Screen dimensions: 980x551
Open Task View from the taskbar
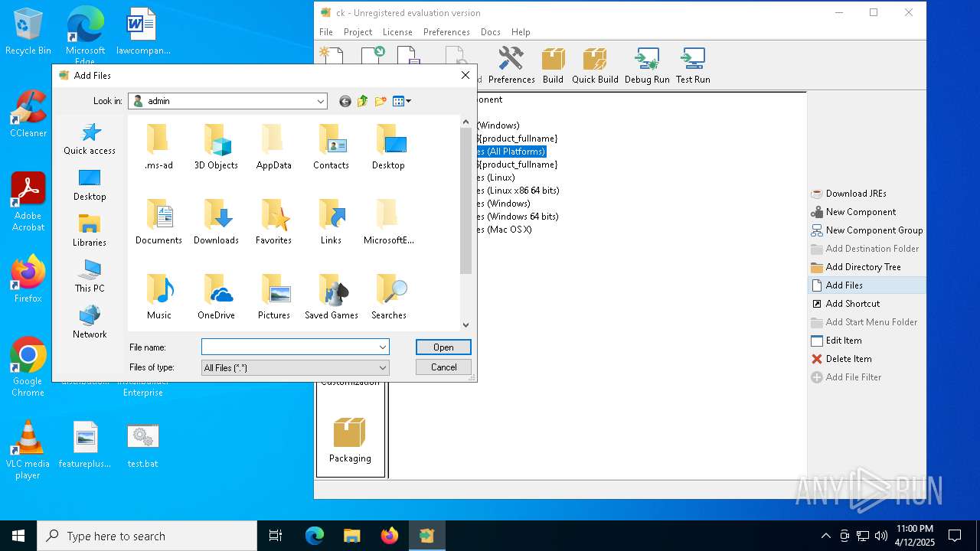coord(276,536)
